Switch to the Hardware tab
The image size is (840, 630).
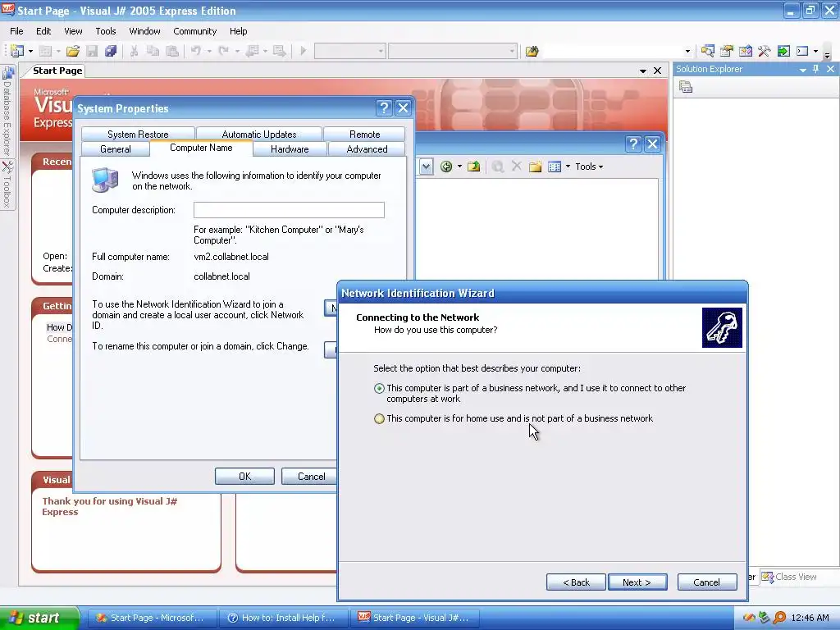290,149
